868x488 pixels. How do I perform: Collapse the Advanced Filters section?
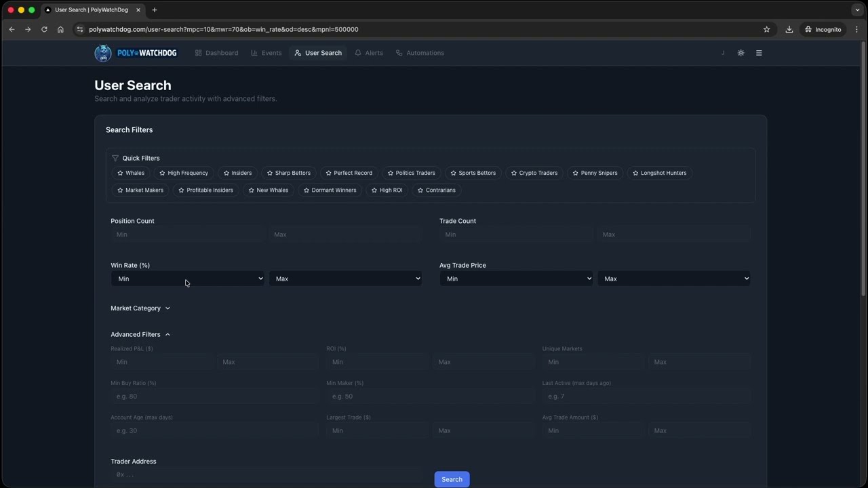140,334
